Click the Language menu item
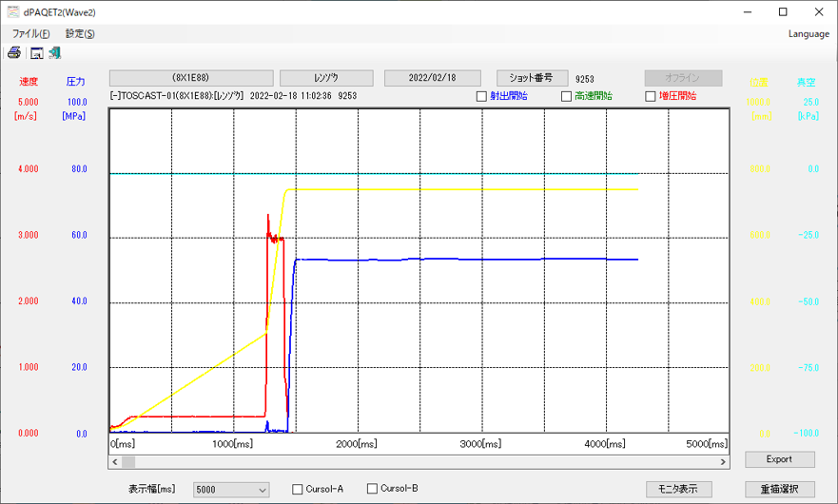The width and height of the screenshot is (838, 504). (809, 34)
